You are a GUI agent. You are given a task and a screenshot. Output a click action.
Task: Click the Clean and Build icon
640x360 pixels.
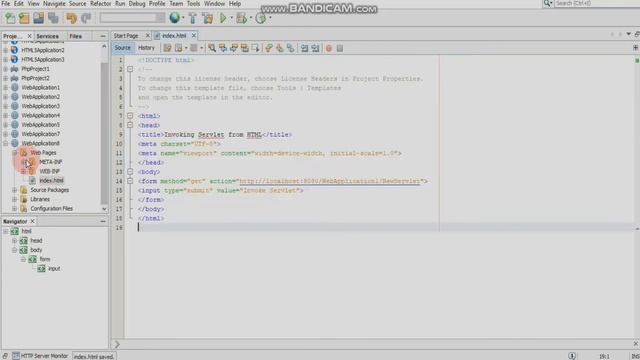(x=208, y=18)
